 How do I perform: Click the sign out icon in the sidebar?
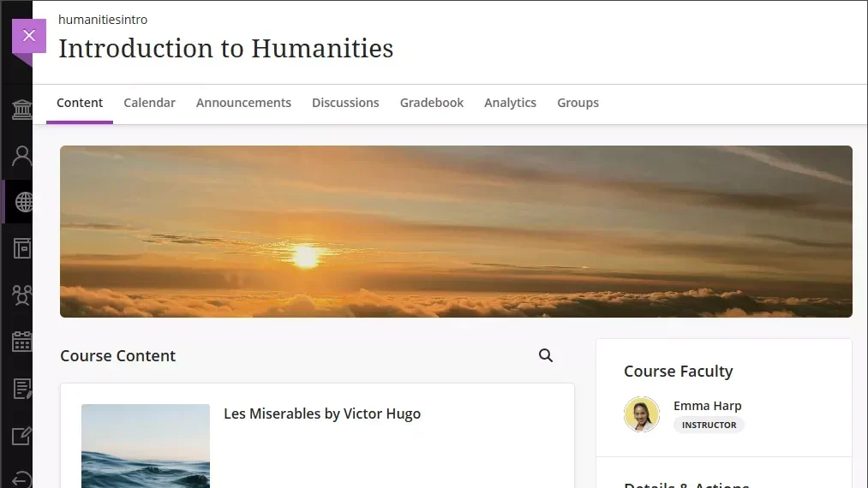point(21,479)
